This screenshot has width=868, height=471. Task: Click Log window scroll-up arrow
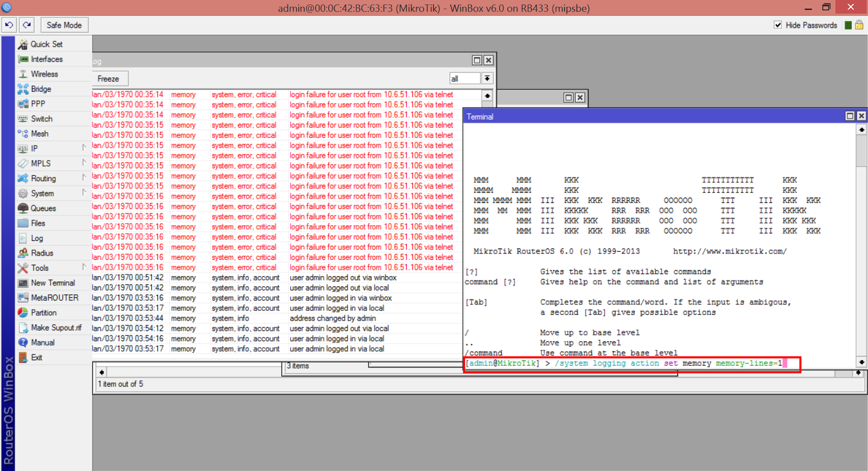tap(487, 96)
